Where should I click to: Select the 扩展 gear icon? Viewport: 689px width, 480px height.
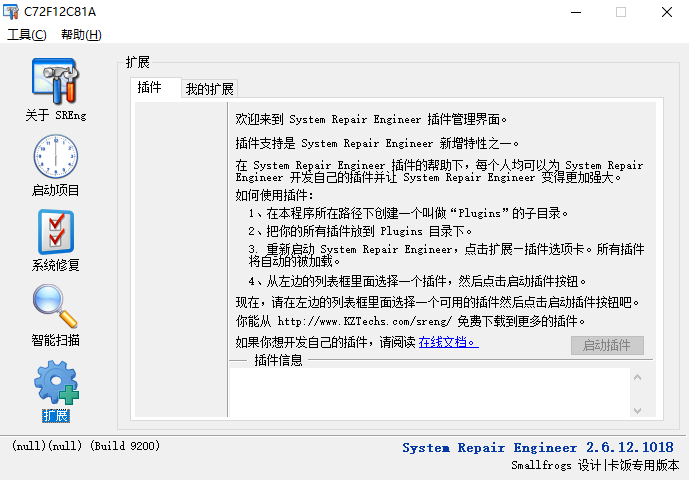point(56,382)
